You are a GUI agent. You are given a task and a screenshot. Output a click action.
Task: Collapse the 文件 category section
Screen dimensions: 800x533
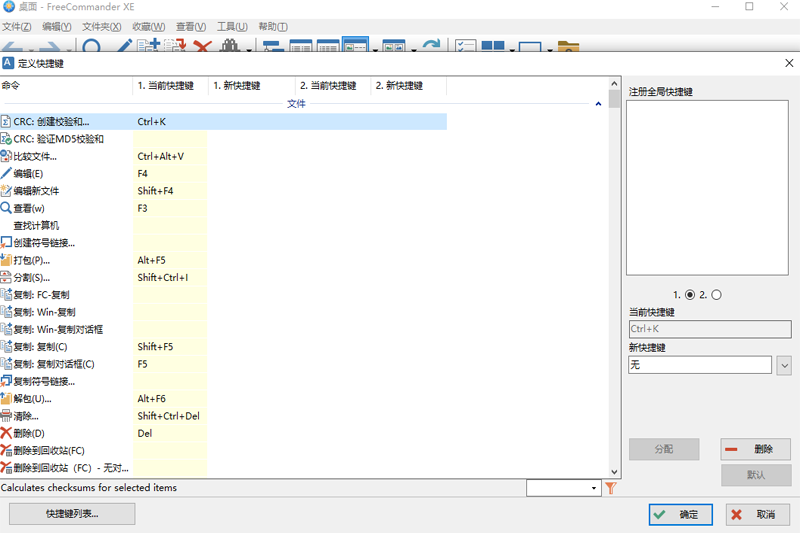click(x=599, y=103)
